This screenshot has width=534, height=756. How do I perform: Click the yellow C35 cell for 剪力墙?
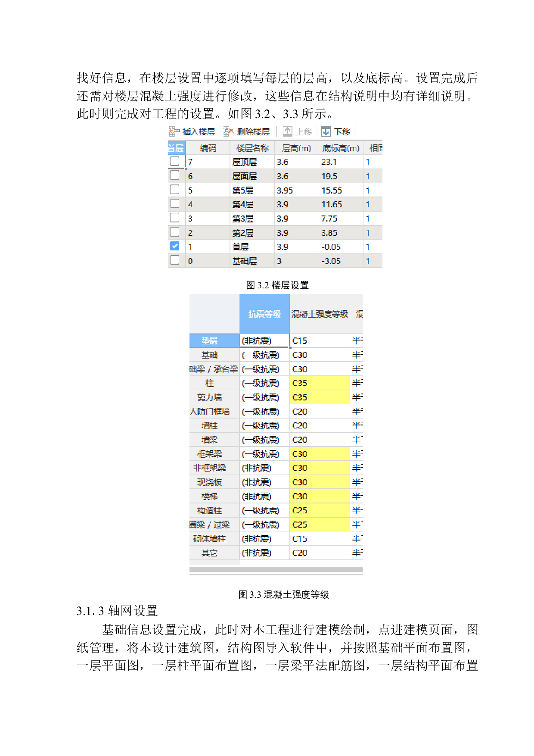(320, 397)
